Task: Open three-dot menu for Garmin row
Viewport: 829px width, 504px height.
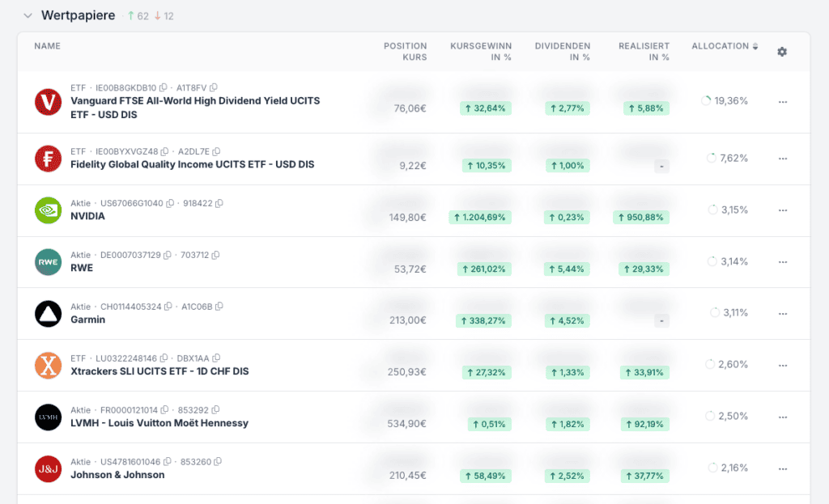Action: point(782,313)
